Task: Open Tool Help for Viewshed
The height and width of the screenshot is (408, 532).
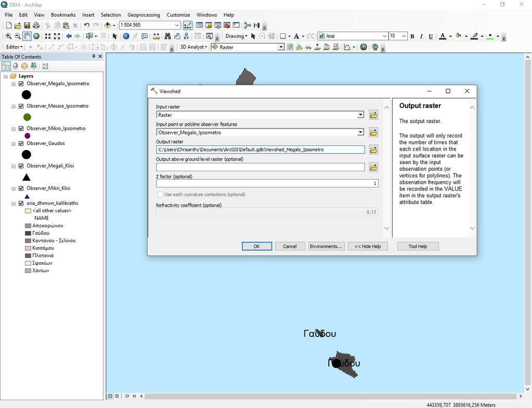Action: 418,247
